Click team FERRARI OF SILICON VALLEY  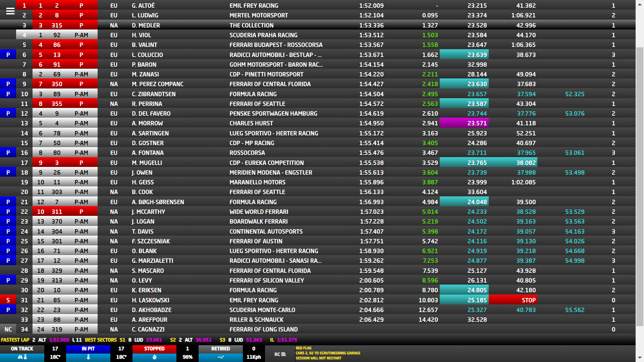tap(267, 280)
